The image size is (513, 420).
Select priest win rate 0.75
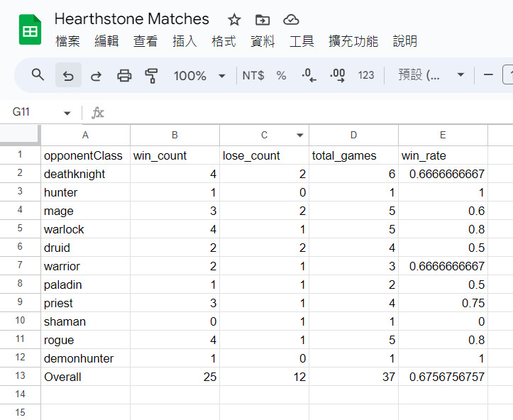(x=443, y=303)
